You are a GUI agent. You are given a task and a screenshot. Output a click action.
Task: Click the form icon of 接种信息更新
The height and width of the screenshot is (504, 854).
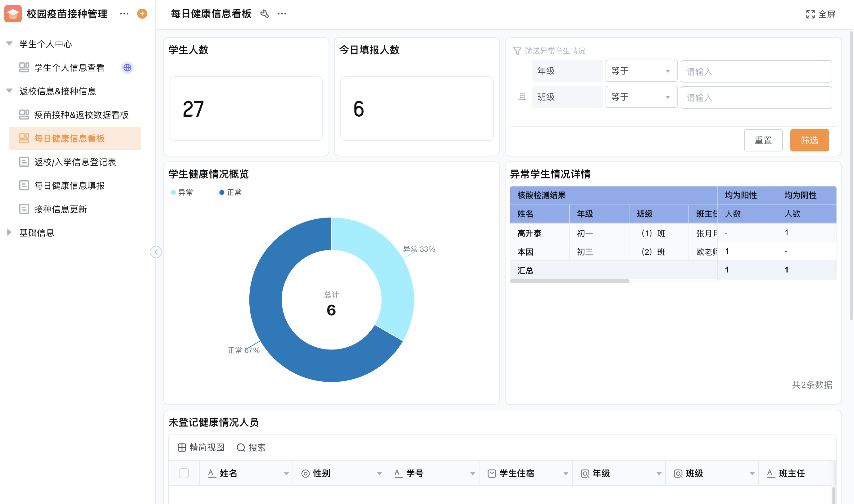coord(24,209)
